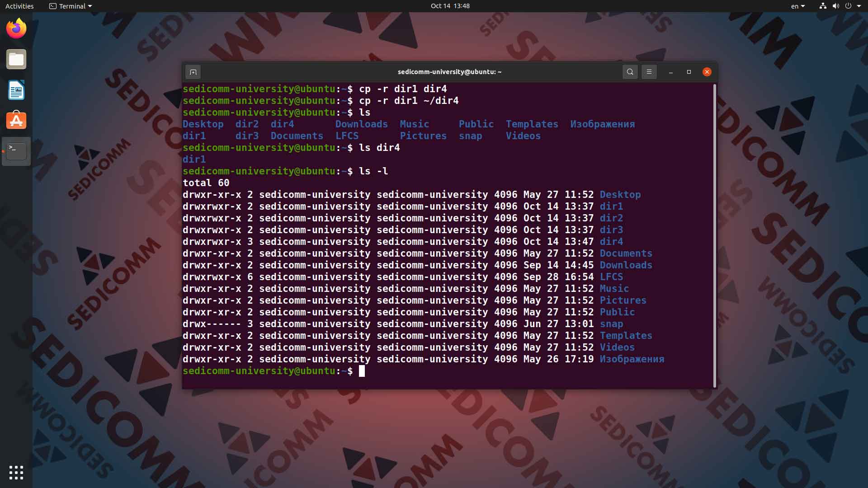Open the terminal hamburger menu
Image resolution: width=868 pixels, height=488 pixels.
(x=649, y=72)
